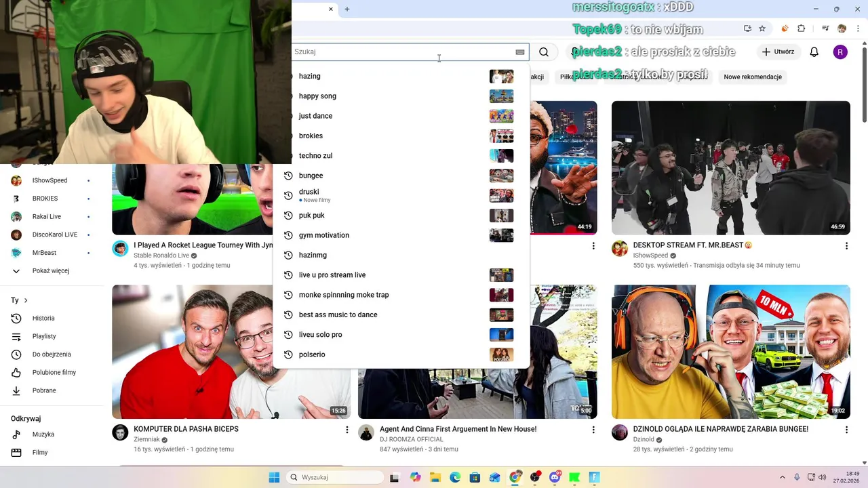The width and height of the screenshot is (868, 488).
Task: Open Chrome three-dot menu
Action: [x=859, y=28]
